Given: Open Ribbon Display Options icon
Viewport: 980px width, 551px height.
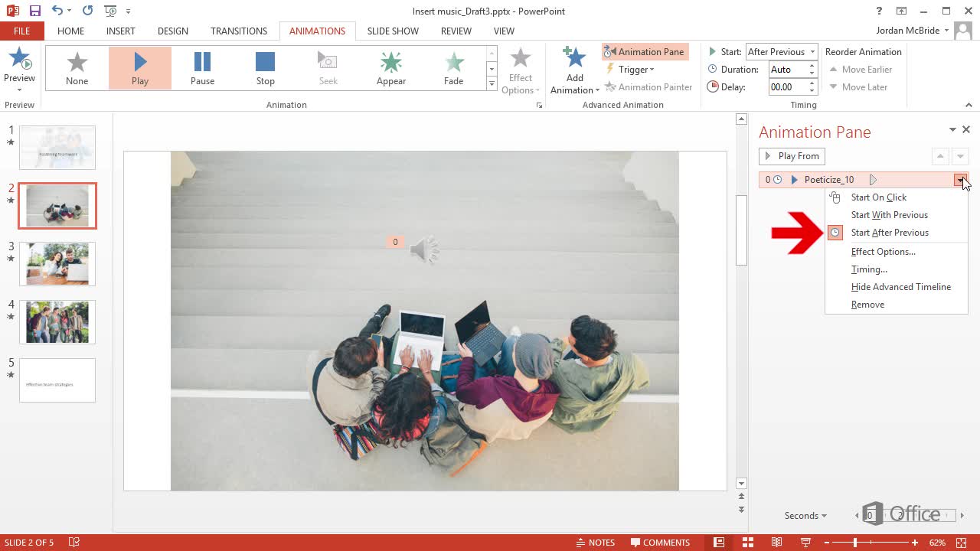Looking at the screenshot, I should (901, 11).
